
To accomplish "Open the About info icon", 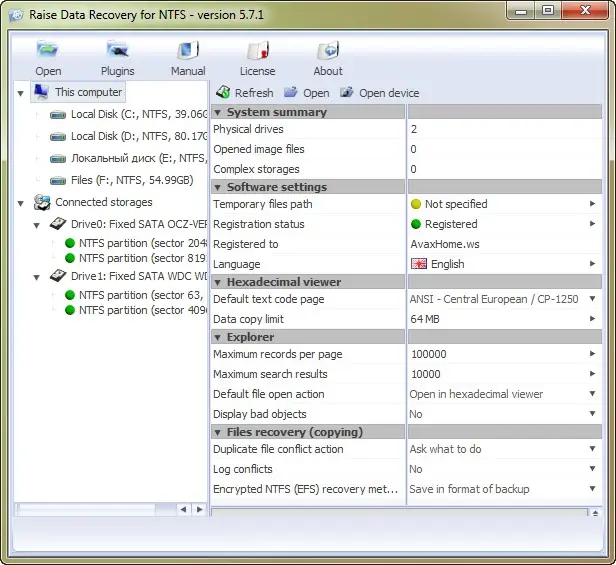I will coord(328,50).
